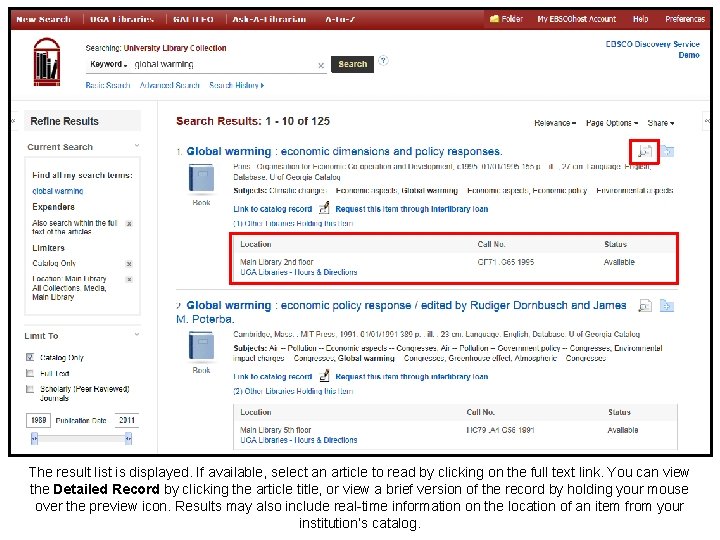Clear the search box with the X icon
This screenshot has width=720, height=540.
point(321,66)
